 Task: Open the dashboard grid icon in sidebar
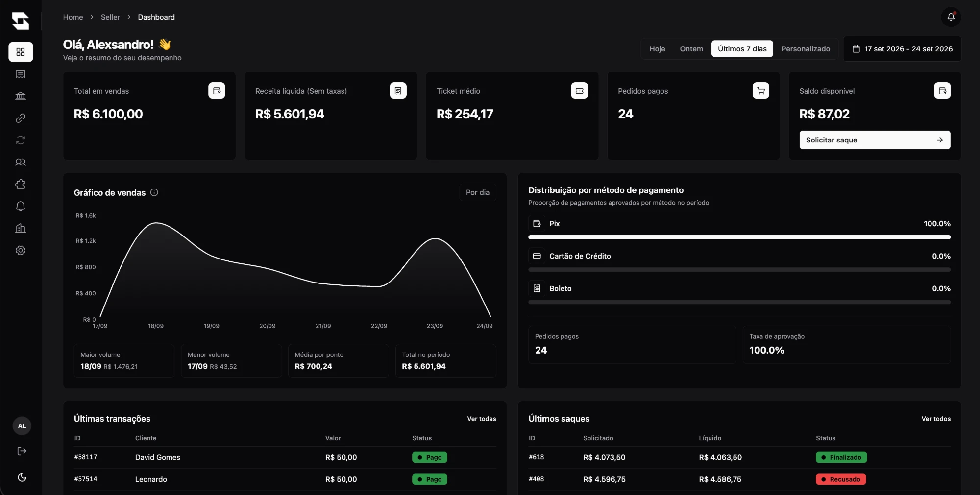click(21, 52)
